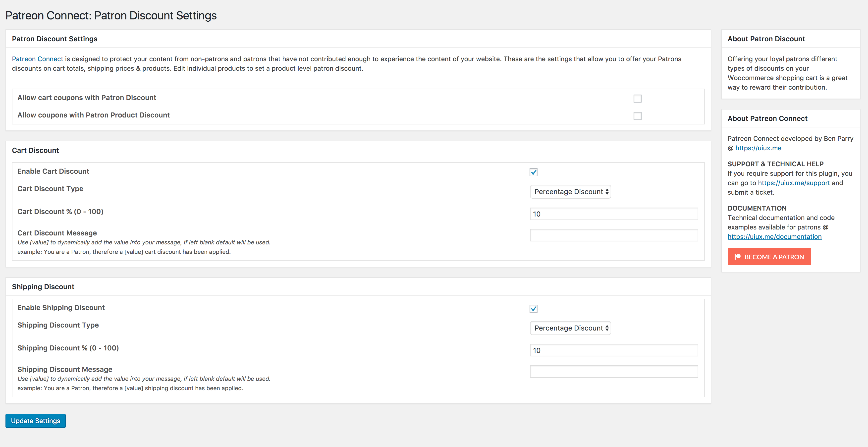This screenshot has height=447, width=868.
Task: Click the Shipping Discount percentage field
Action: pyautogui.click(x=614, y=350)
